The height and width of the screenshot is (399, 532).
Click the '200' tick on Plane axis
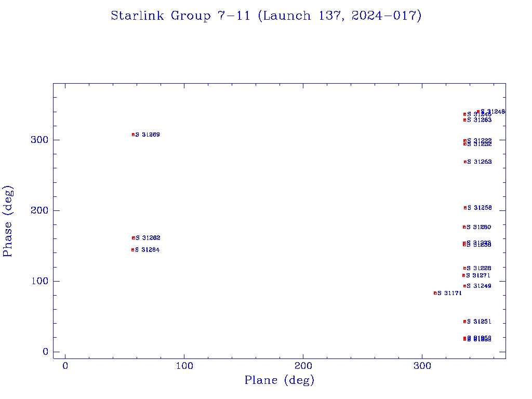click(303, 366)
